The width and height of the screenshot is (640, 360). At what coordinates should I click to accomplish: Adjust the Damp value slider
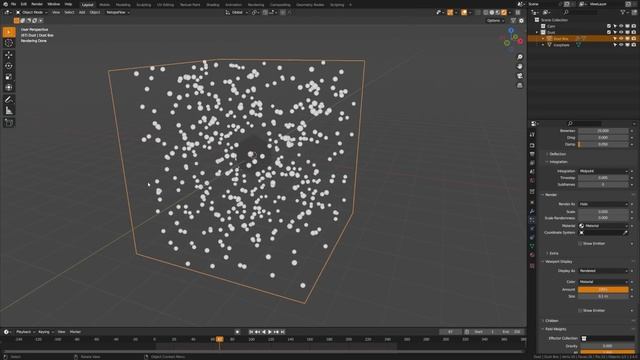pos(603,144)
